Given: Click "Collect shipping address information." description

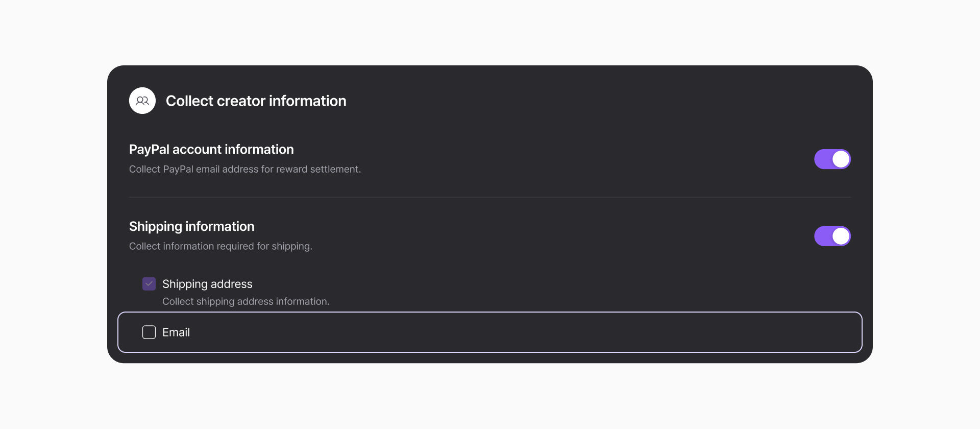Looking at the screenshot, I should pyautogui.click(x=246, y=301).
